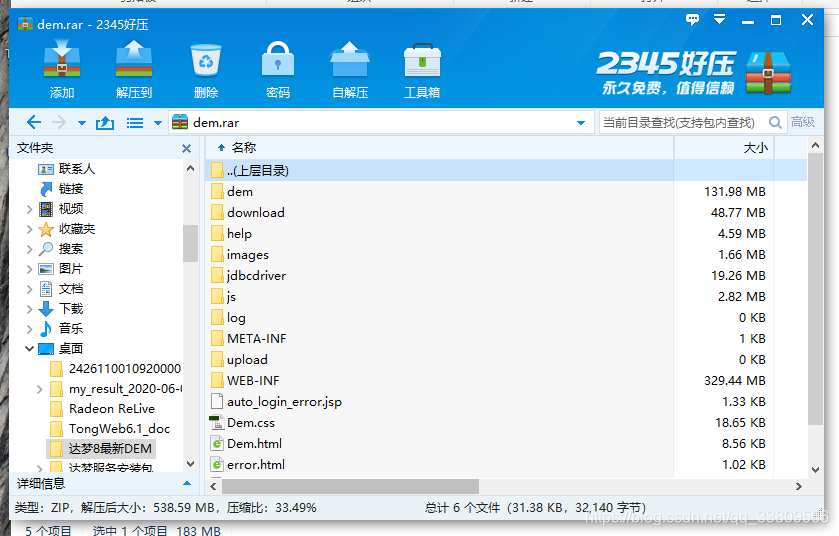Select the error.html file icon

(x=217, y=464)
